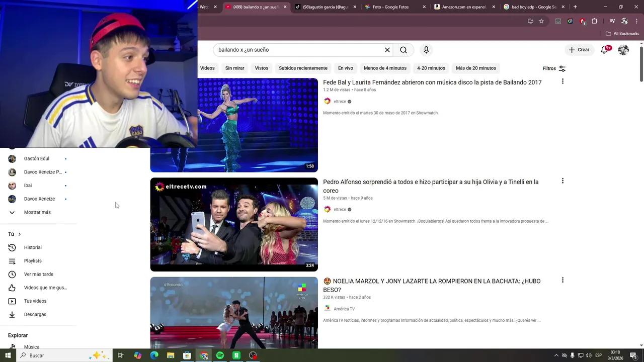Expand Mostrar más subscriptions list
This screenshot has height=362, width=644.
pos(38,212)
